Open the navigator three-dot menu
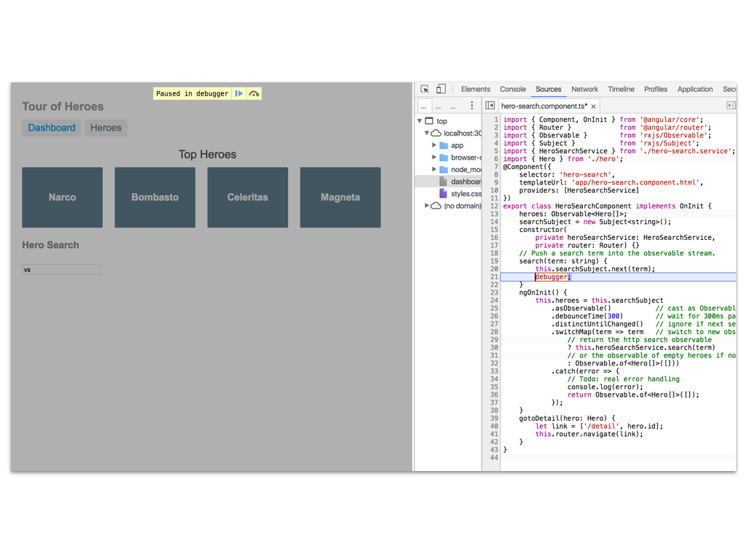Image resolution: width=747 pixels, height=560 pixels. [x=472, y=106]
